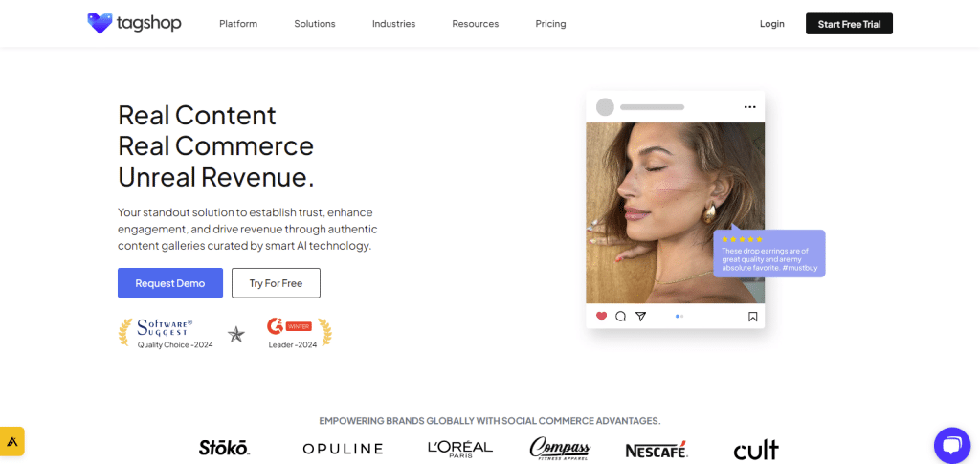Open the live chat bubble widget
Image resolution: width=980 pixels, height=464 pixels.
(x=952, y=445)
